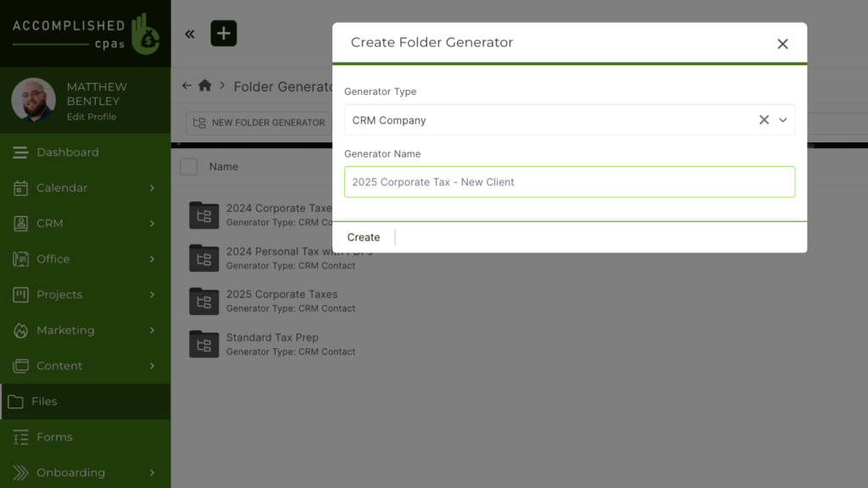Open the Generator Type dropdown arrow

[x=783, y=120]
